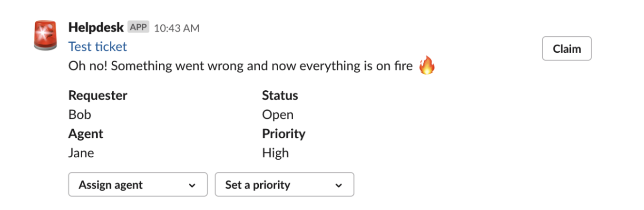Click the status value Open
Viewport: 644px width, 210px height.
click(x=278, y=115)
